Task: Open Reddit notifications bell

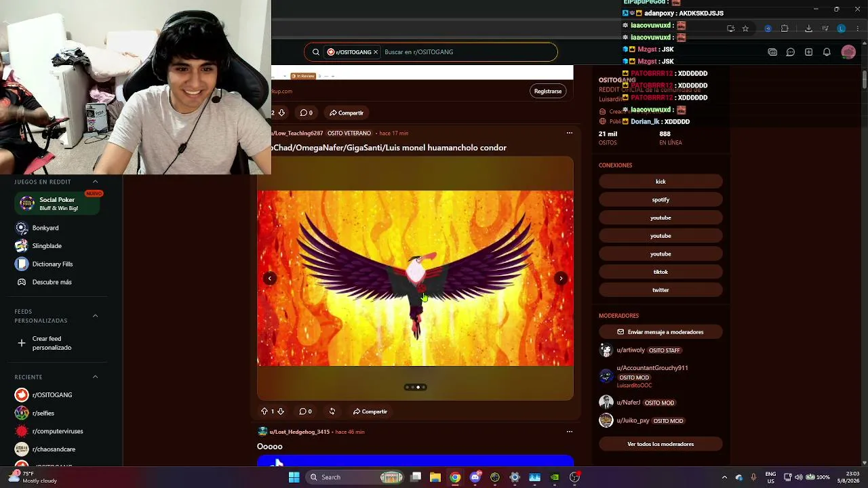Action: click(x=827, y=52)
